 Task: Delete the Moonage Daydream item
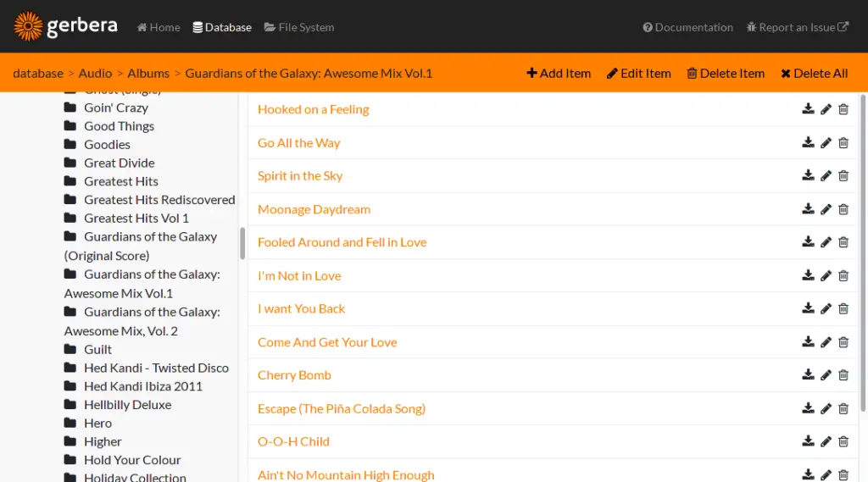point(843,209)
